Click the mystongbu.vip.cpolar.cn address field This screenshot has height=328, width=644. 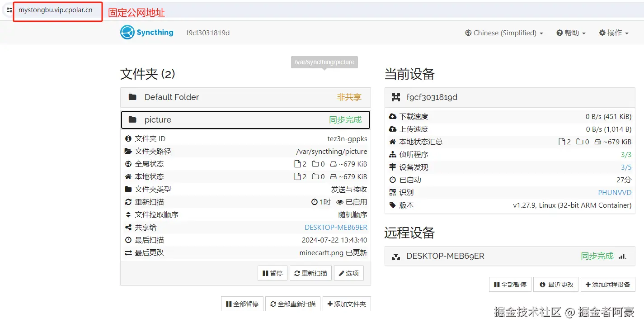click(x=56, y=10)
